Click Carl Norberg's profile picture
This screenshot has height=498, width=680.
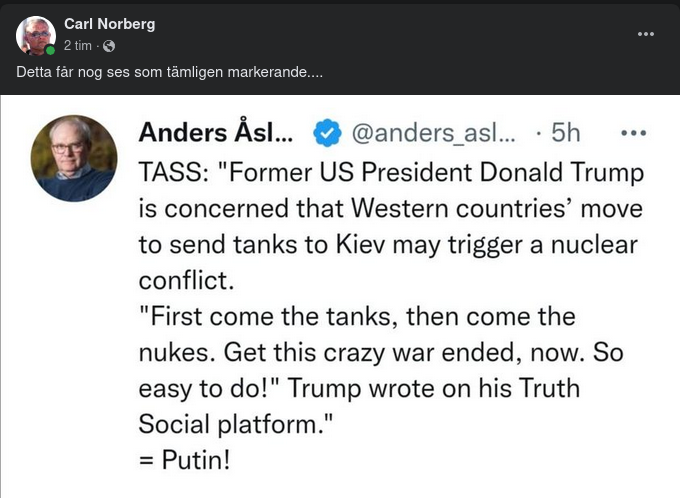pos(35,35)
